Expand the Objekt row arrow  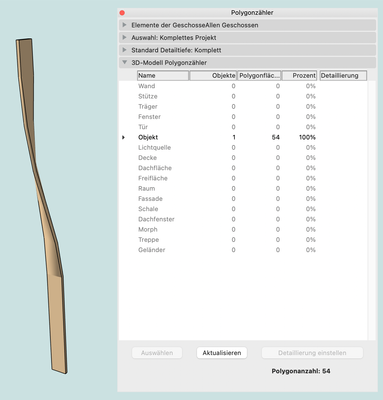(x=124, y=137)
